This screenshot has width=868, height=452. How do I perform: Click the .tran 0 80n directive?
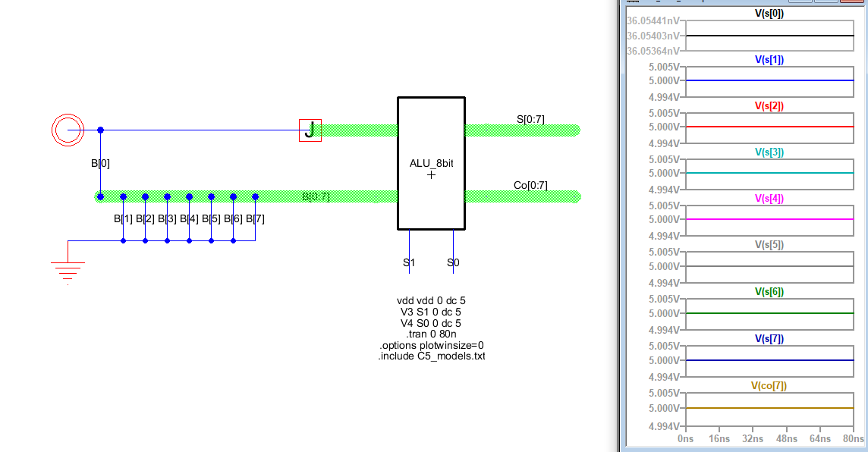click(x=430, y=334)
